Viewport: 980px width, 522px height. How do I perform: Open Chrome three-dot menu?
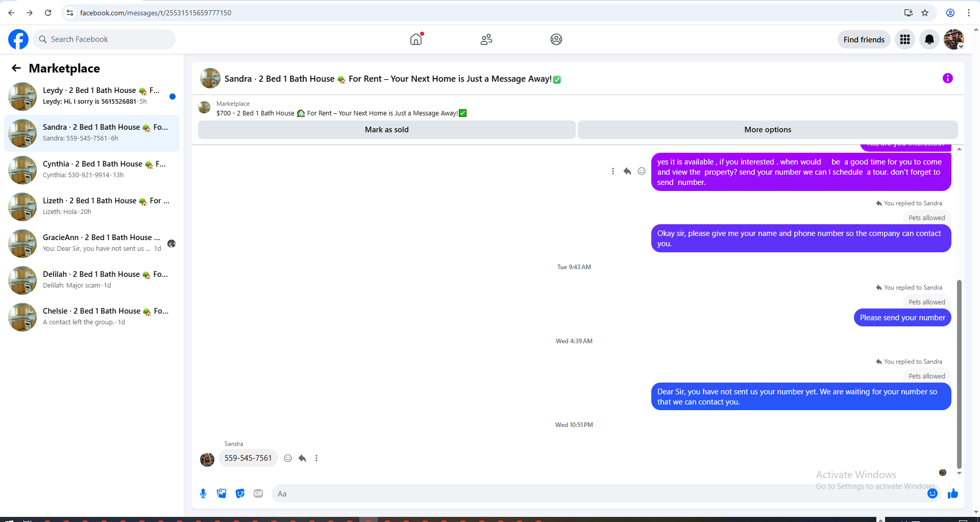(x=969, y=13)
